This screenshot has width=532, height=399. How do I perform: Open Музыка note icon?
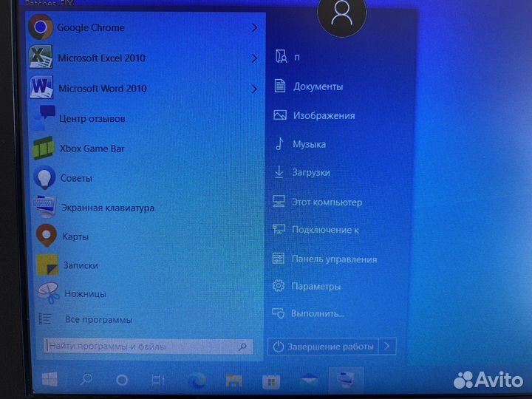click(x=279, y=143)
